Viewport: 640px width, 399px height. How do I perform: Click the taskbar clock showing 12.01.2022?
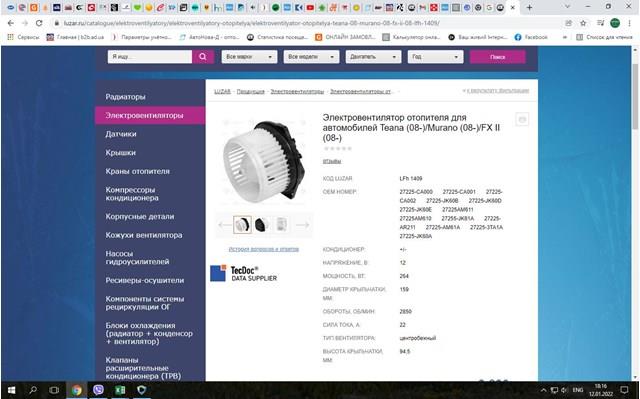tap(600, 390)
